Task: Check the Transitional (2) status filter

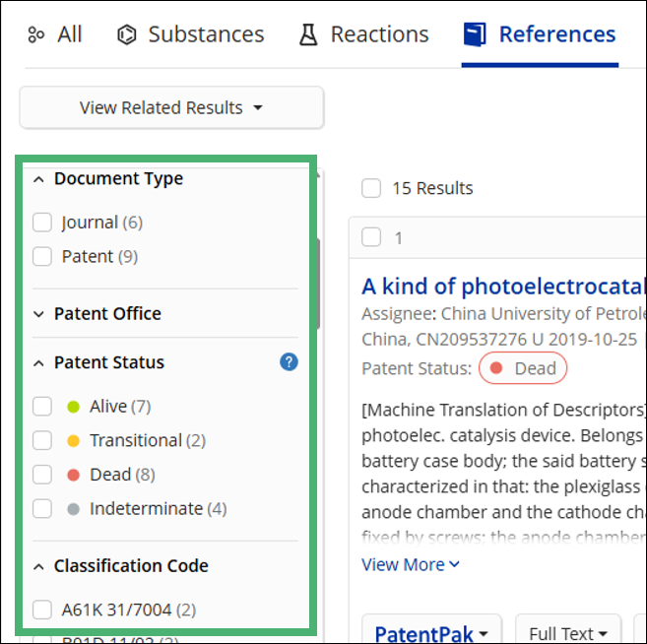Action: pyautogui.click(x=42, y=440)
